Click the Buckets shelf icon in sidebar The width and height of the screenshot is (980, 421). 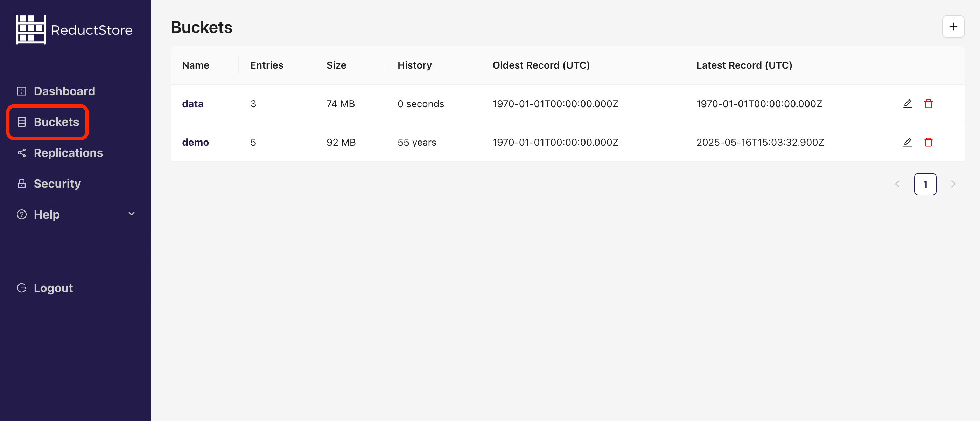click(21, 122)
